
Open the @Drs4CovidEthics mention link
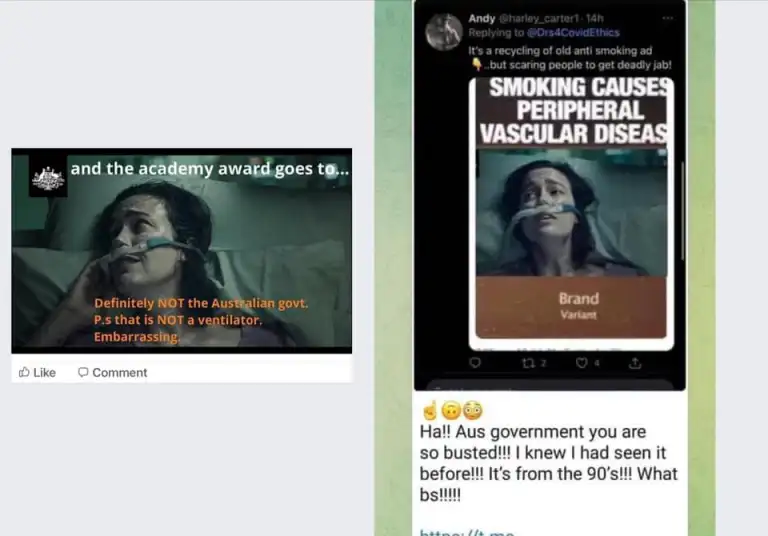[x=573, y=33]
